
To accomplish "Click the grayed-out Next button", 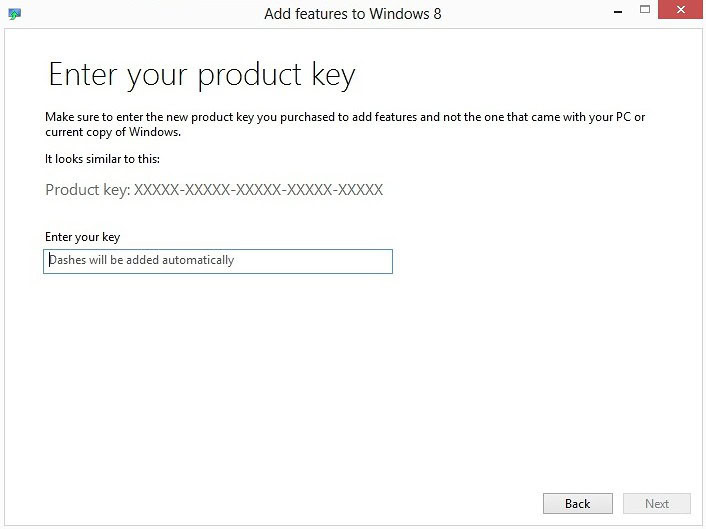I will click(656, 503).
